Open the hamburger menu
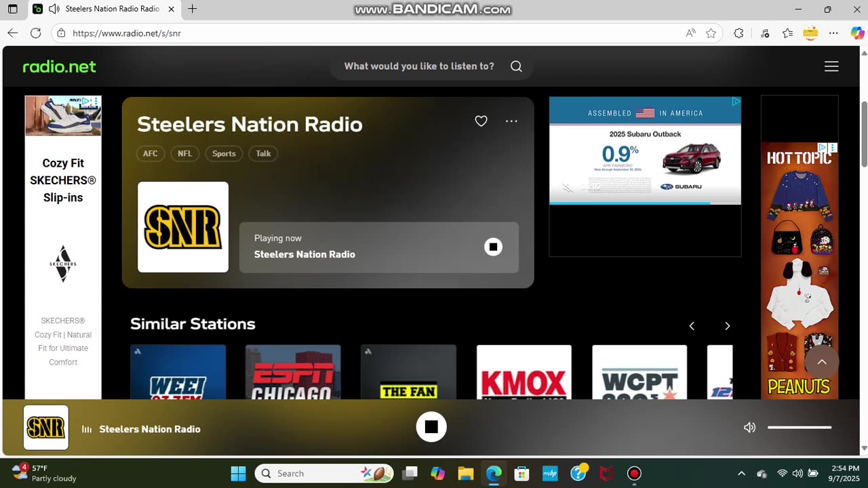 [x=831, y=66]
